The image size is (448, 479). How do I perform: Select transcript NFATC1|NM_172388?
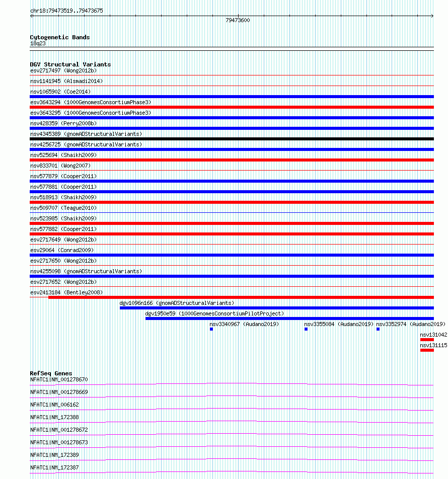(x=54, y=417)
